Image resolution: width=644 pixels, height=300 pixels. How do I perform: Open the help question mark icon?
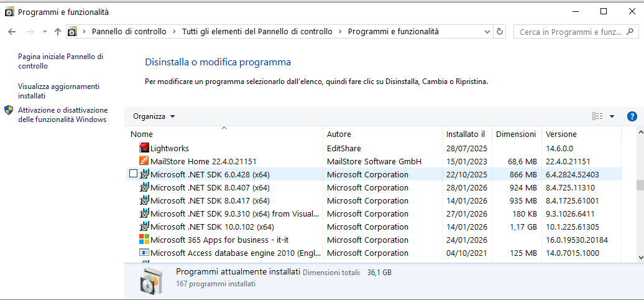coord(632,116)
